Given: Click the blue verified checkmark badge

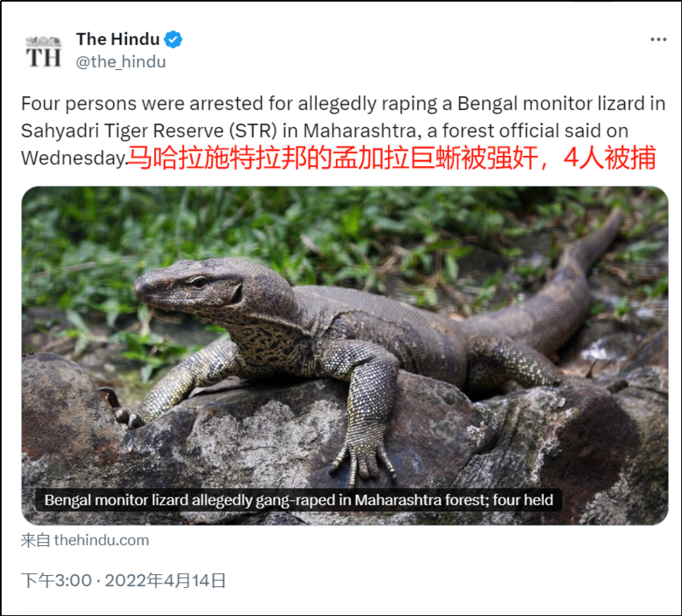Looking at the screenshot, I should pyautogui.click(x=173, y=39).
